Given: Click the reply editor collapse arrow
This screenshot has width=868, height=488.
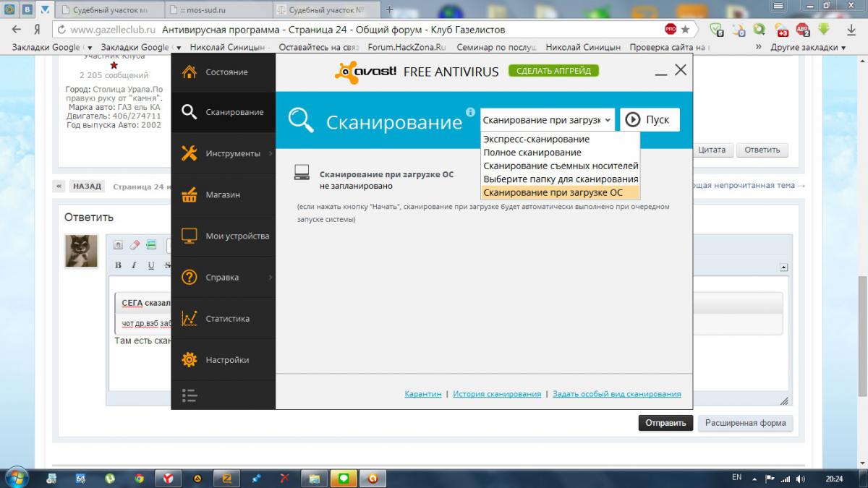Looking at the screenshot, I should 783,267.
